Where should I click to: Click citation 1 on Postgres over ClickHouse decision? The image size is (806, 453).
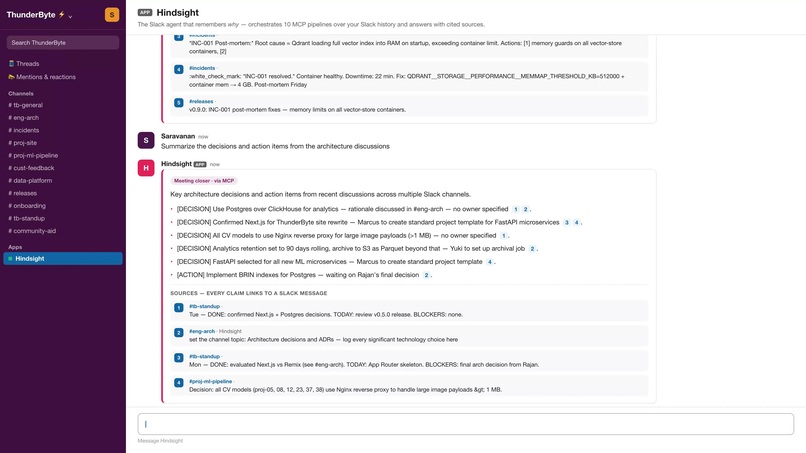[516, 209]
